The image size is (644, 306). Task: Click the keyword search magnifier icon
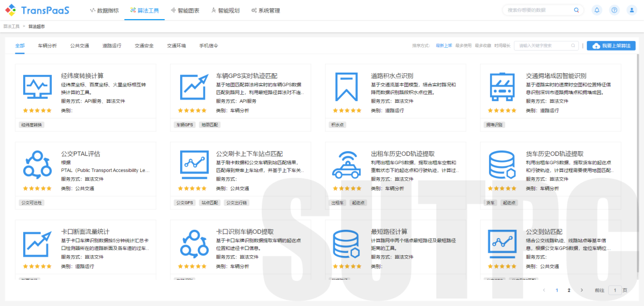pyautogui.click(x=573, y=45)
